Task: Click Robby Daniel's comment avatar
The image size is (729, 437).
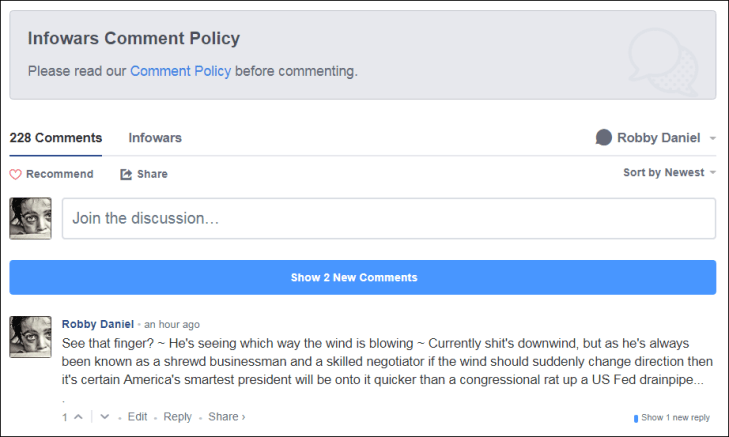Action: [30, 336]
